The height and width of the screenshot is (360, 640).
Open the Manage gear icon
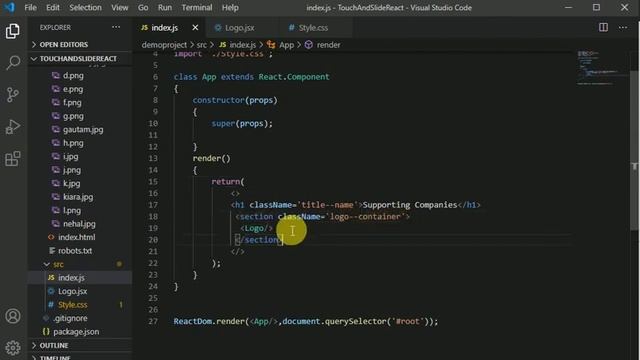point(13,347)
